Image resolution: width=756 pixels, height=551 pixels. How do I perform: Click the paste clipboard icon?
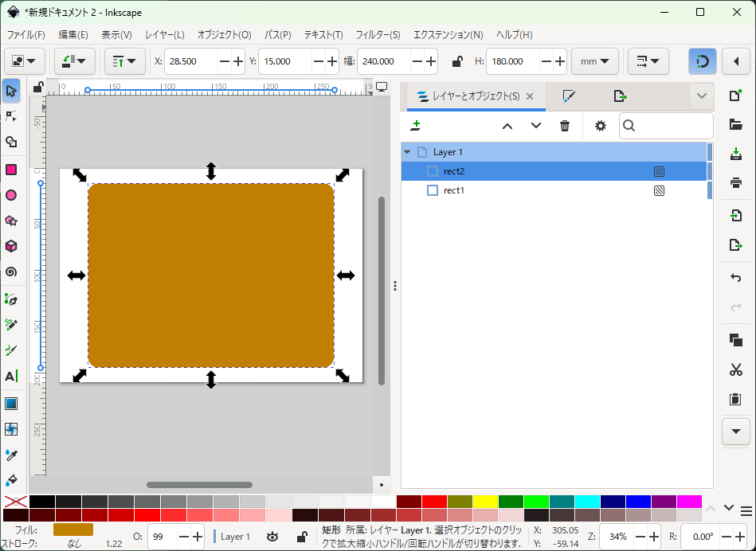[736, 399]
